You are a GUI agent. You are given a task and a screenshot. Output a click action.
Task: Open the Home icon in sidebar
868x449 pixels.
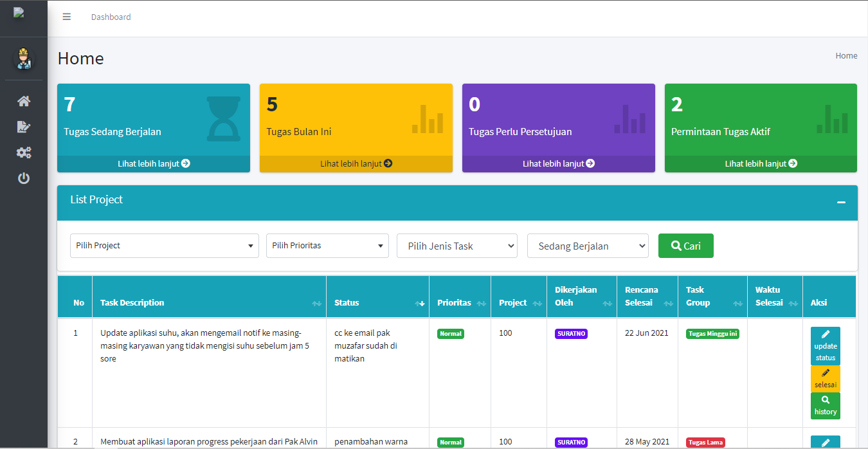24,101
